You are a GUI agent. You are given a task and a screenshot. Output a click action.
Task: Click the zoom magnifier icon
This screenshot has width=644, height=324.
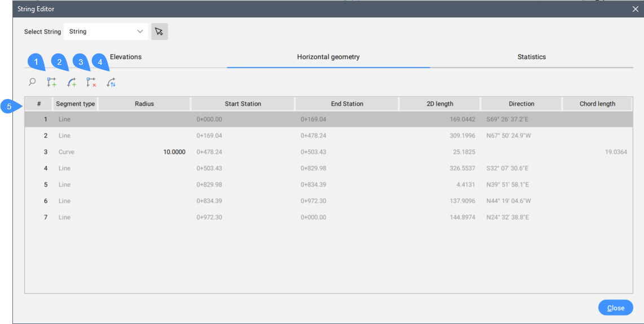32,82
